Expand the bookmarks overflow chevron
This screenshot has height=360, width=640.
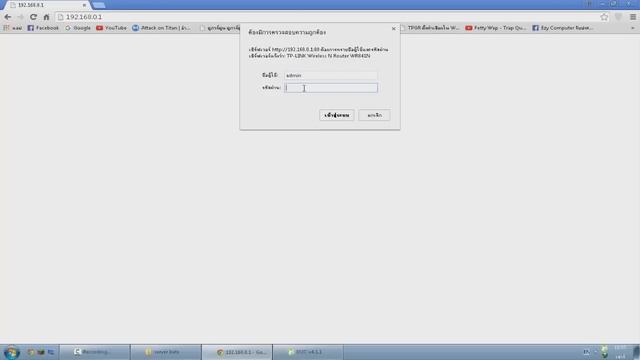(x=633, y=28)
